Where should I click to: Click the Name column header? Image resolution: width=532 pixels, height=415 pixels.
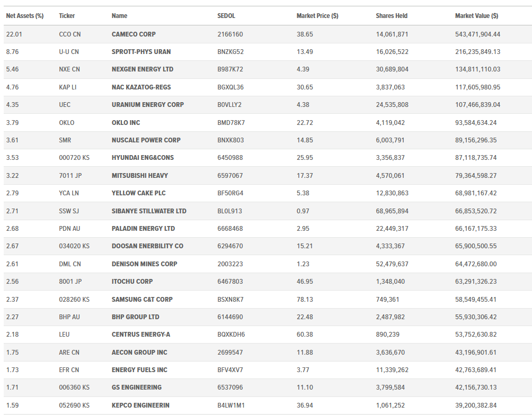click(x=119, y=15)
